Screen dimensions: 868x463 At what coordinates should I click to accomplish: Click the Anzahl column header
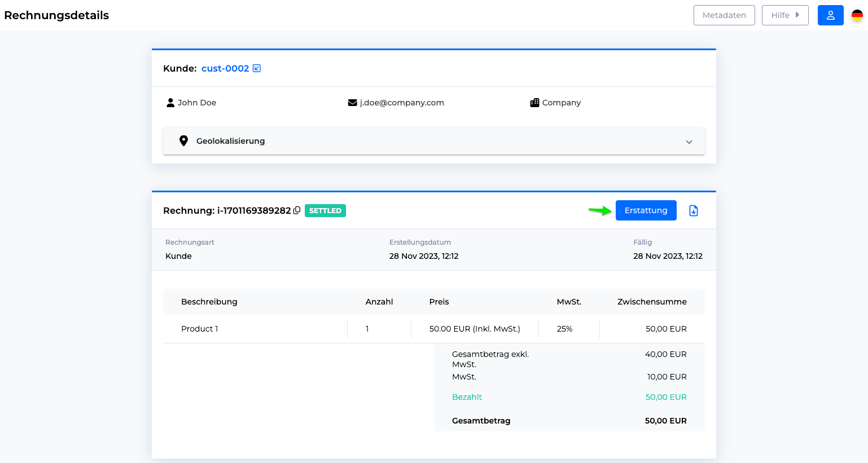tap(379, 302)
